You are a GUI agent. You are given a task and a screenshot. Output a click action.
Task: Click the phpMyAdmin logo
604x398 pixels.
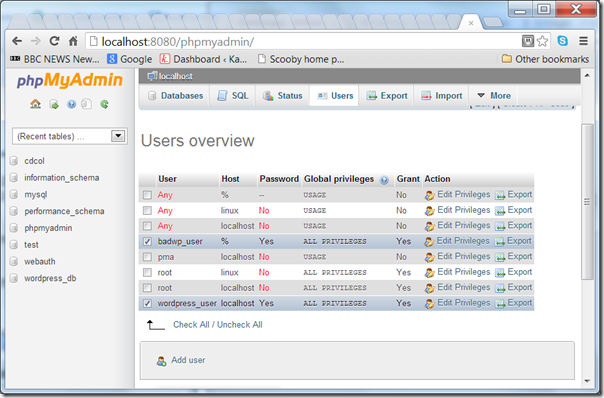tap(70, 80)
